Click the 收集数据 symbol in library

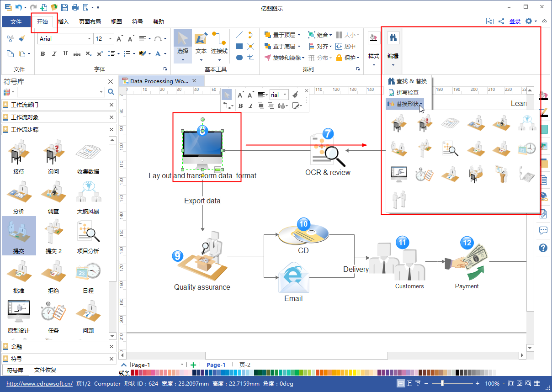(x=88, y=157)
